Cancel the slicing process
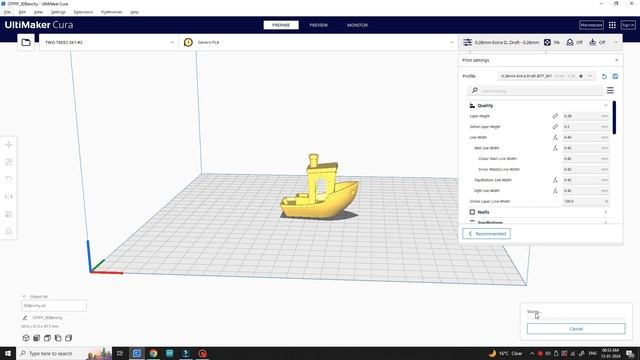 tap(576, 329)
